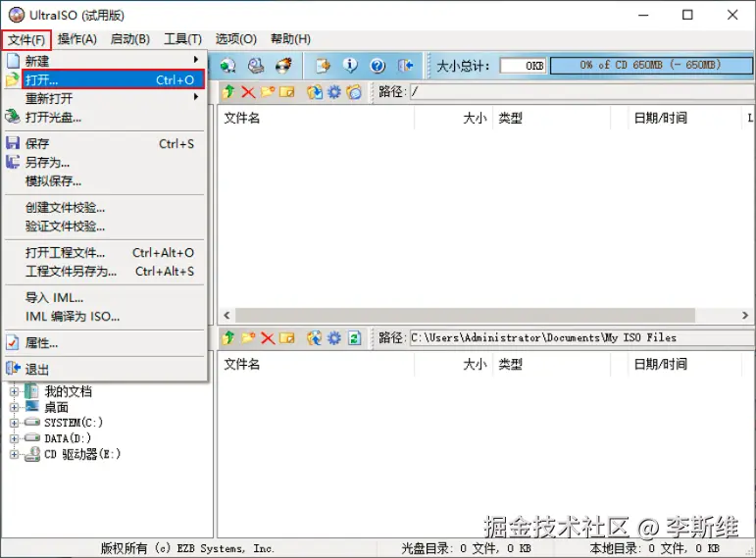Viewport: 756px width, 558px height.
Task: Open 属性... from the File menu
Action: pos(105,343)
